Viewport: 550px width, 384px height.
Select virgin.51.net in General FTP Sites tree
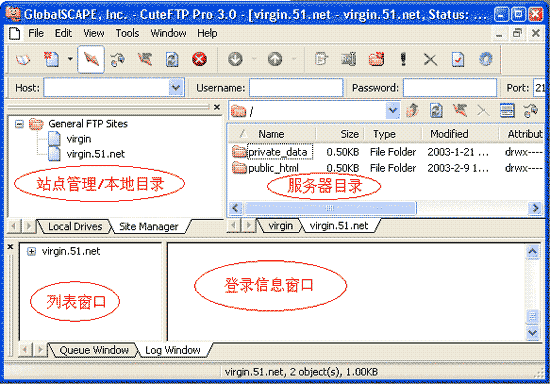point(95,154)
